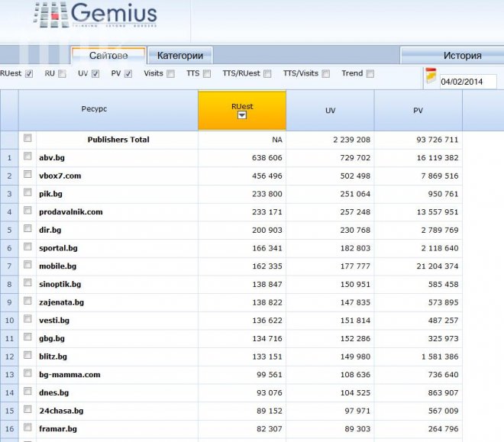Click the Gemius logo
This screenshot has height=442, width=504.
point(95,15)
